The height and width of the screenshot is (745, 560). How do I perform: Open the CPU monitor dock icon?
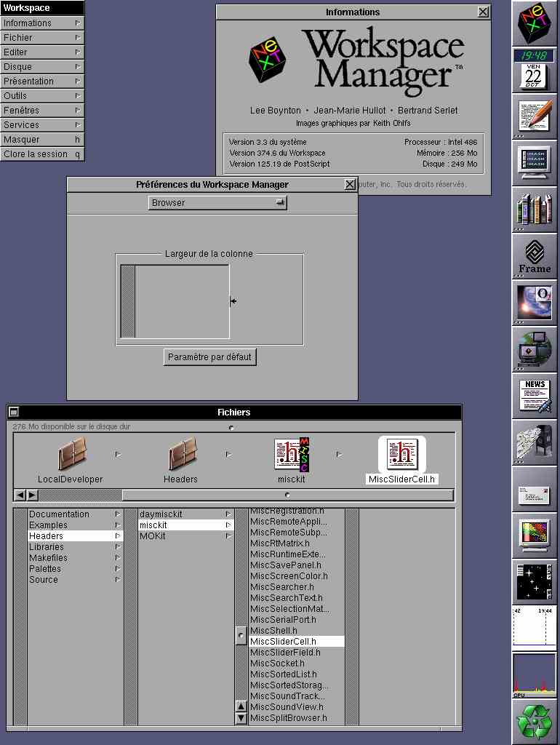point(535,674)
